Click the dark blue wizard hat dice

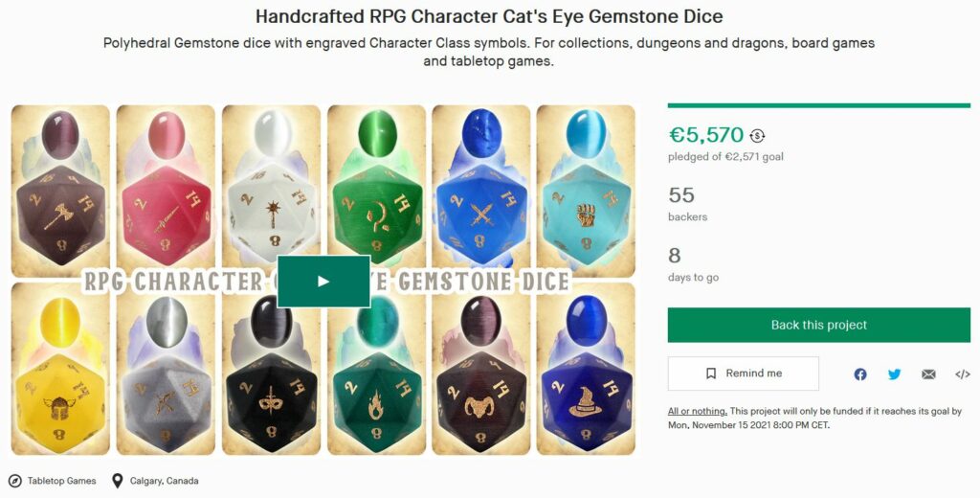586,369
